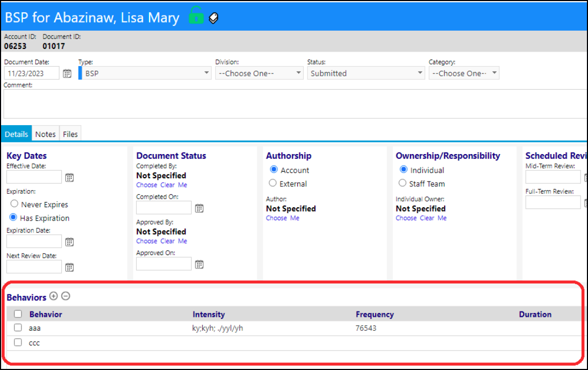
Task: Open the Document Date calendar picker
Action: click(x=67, y=74)
